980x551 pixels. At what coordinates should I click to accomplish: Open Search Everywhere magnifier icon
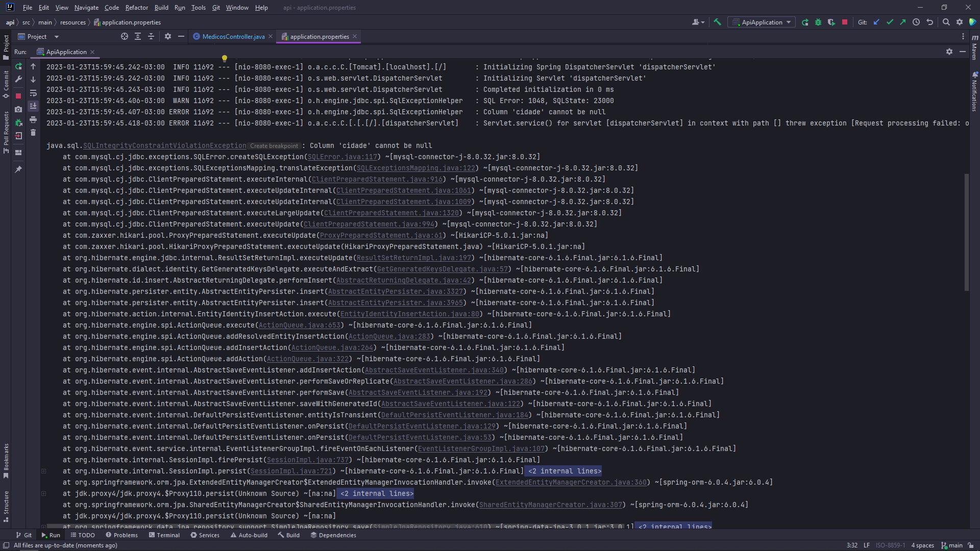946,22
